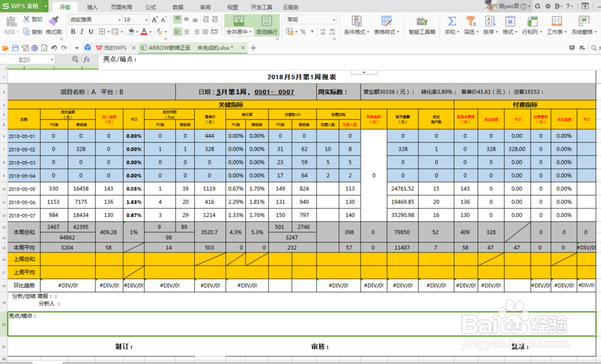Open the help question mark menu
Viewport: 601px width, 364px height.
point(570,6)
